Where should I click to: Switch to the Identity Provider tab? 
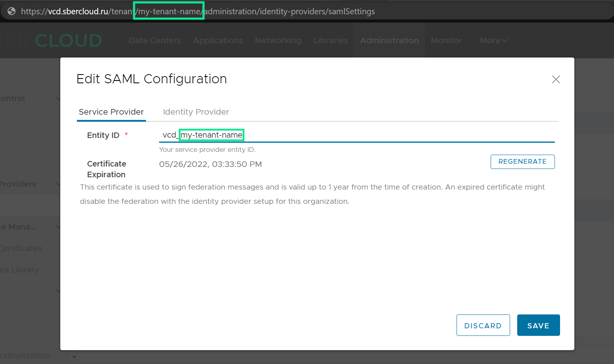(196, 112)
